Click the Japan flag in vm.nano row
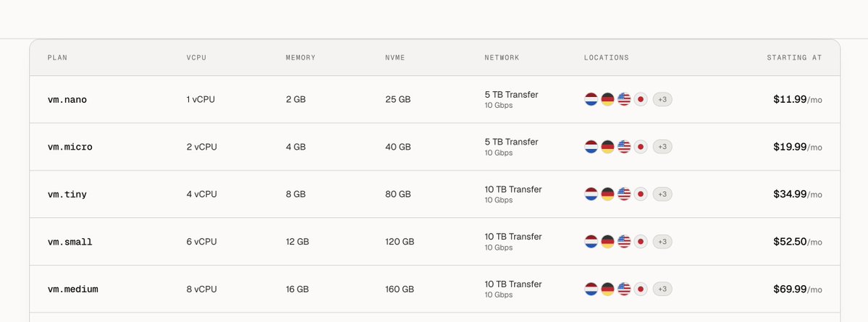The width and height of the screenshot is (868, 322). click(641, 100)
